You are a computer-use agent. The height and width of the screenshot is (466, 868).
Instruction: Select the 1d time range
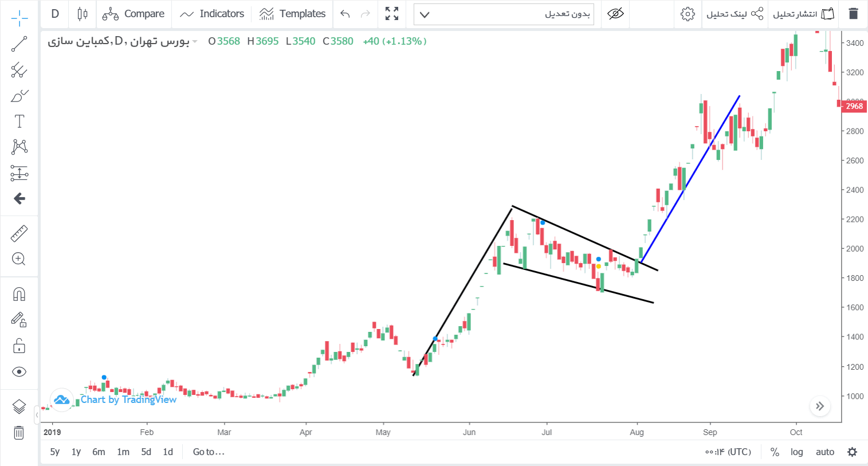168,452
